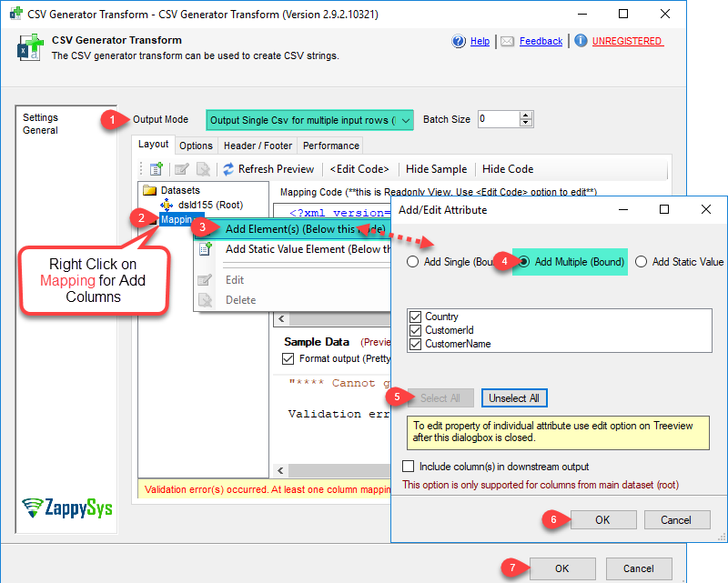Viewport: 728px width, 583px height.
Task: Click the UNREGISTERED link
Action: [628, 41]
